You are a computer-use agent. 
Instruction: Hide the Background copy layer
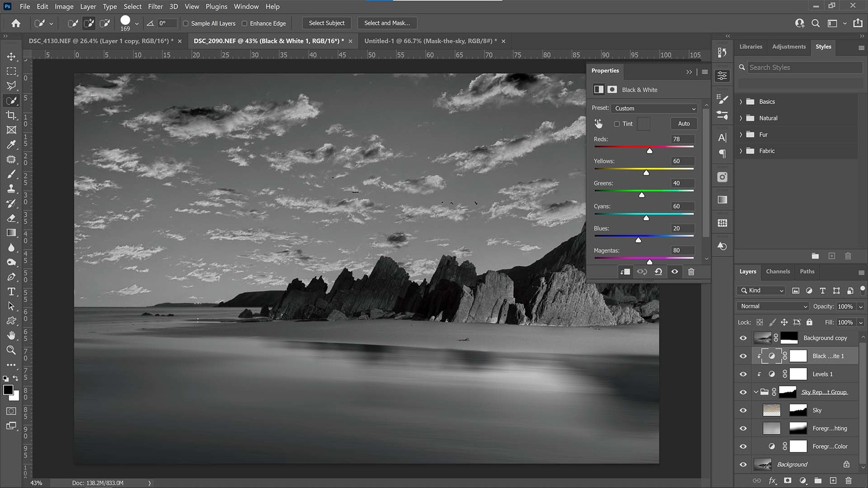tap(743, 338)
